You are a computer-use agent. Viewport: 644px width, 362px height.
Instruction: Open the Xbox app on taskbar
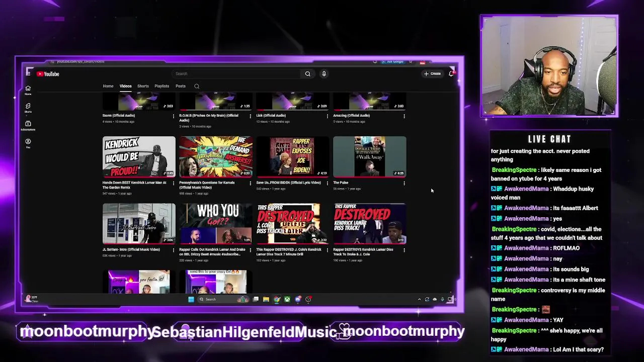tap(287, 299)
